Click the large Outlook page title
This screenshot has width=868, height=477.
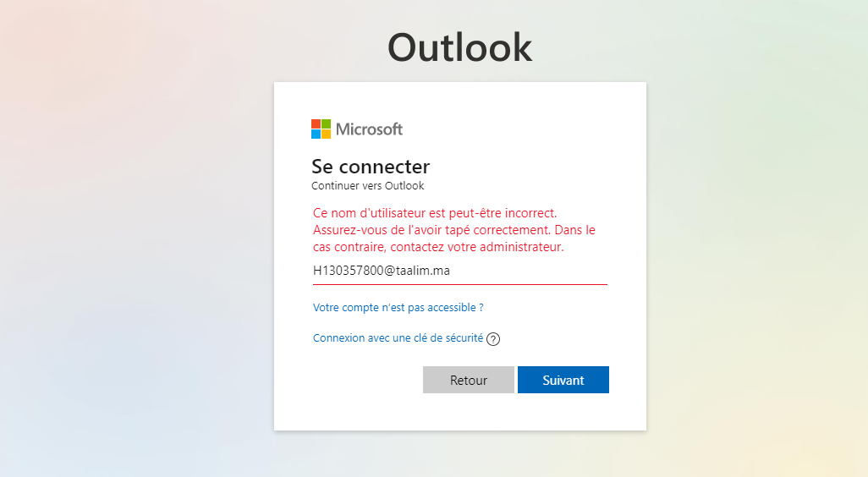(459, 48)
